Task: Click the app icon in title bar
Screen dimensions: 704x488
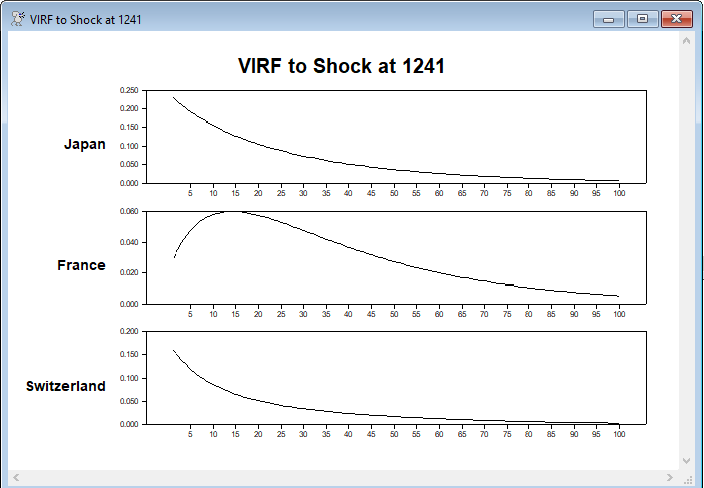Action: (17, 19)
